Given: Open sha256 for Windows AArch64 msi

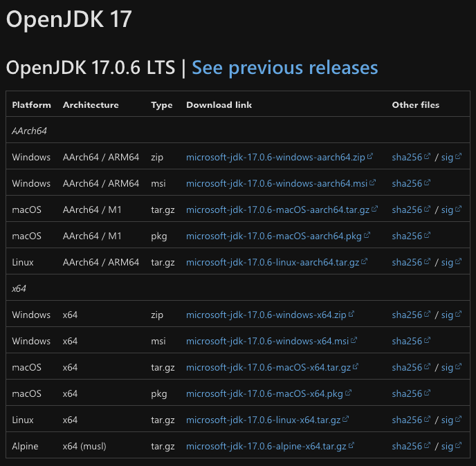Looking at the screenshot, I should (411, 183).
